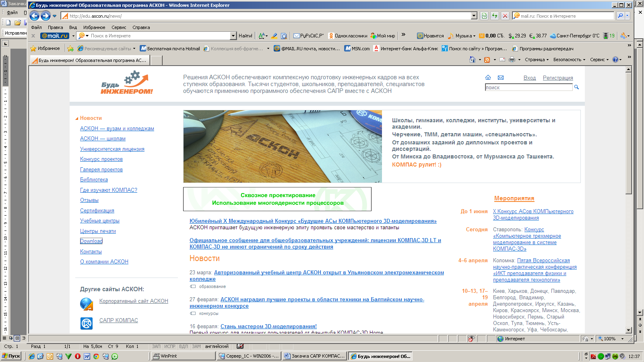The height and width of the screenshot is (362, 644).
Task: Click the Сквозное проектирование banner
Action: [x=277, y=199]
